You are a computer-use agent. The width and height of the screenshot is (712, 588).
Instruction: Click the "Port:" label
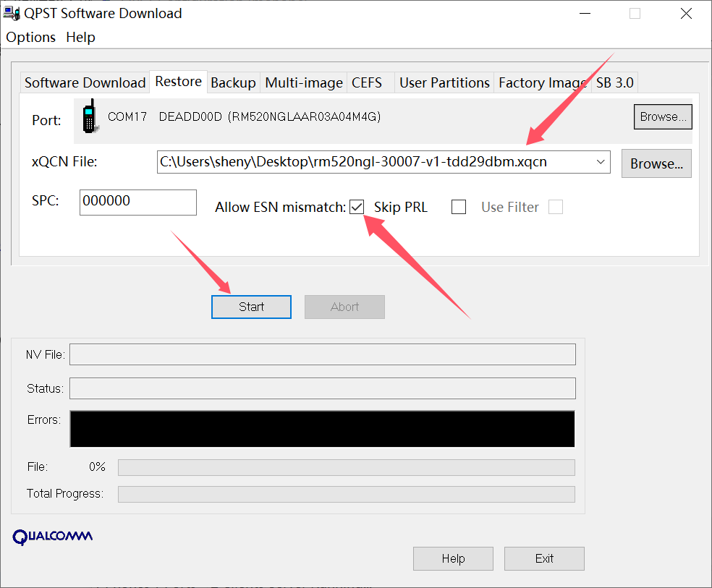[x=46, y=120]
